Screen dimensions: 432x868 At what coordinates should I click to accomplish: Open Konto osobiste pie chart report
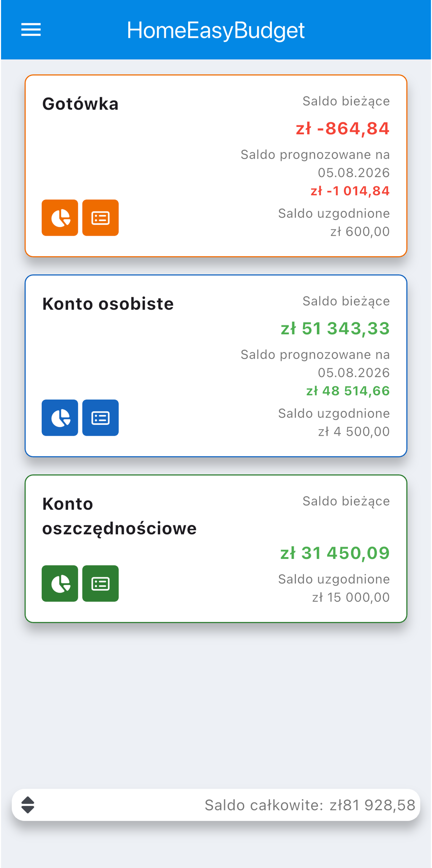[x=60, y=418]
